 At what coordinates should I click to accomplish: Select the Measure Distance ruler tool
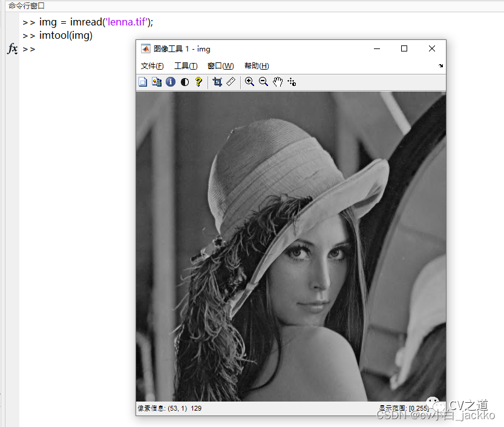pos(231,82)
